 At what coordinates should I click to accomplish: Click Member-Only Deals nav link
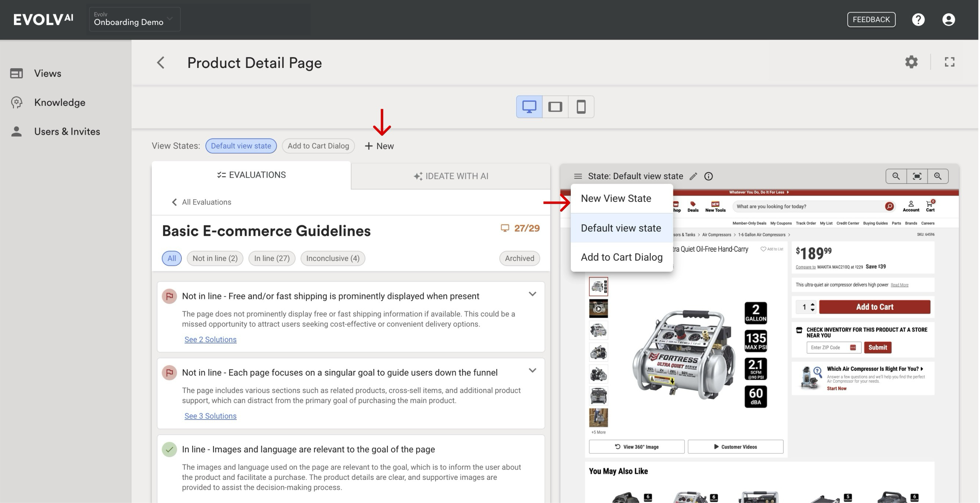(x=749, y=223)
